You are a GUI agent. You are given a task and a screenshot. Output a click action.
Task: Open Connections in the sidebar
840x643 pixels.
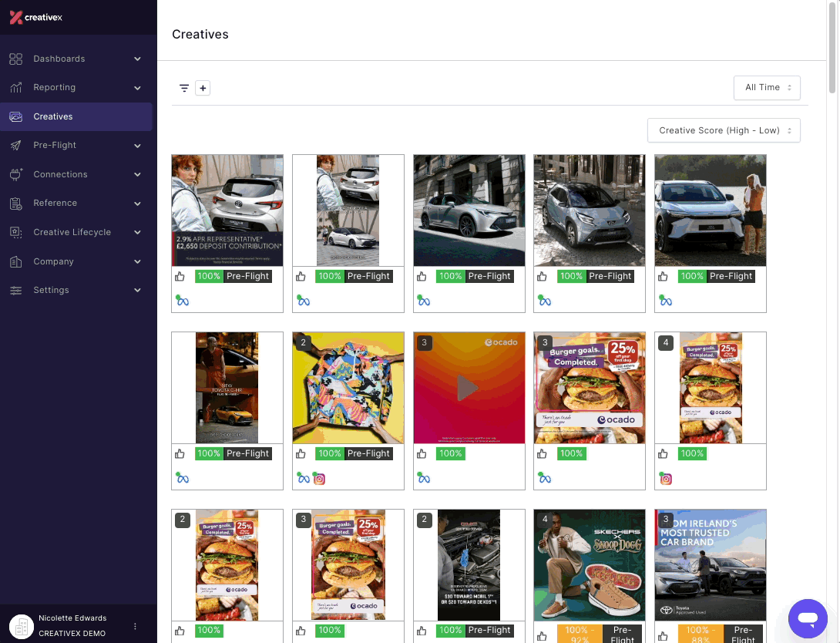tap(76, 174)
